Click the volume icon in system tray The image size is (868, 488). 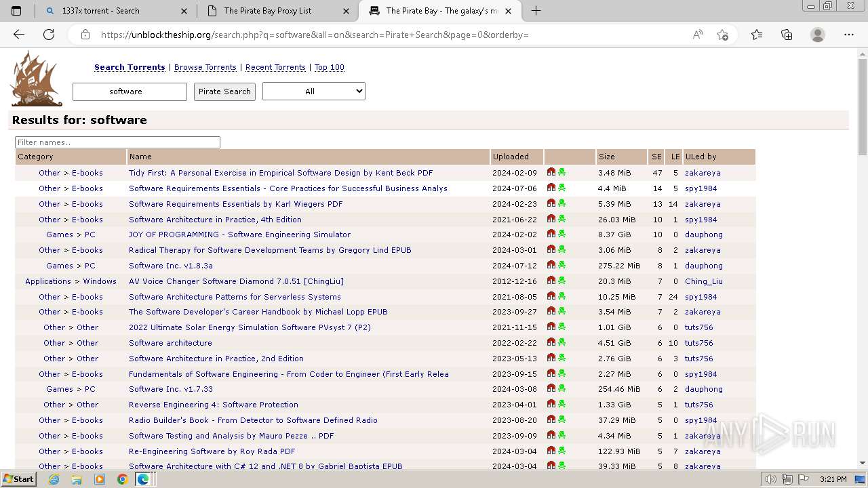point(771,479)
